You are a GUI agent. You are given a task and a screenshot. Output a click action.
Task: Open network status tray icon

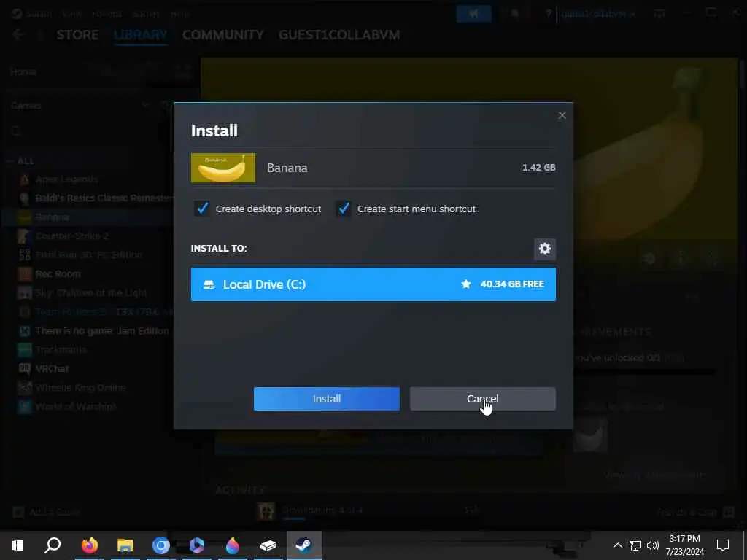[635, 545]
